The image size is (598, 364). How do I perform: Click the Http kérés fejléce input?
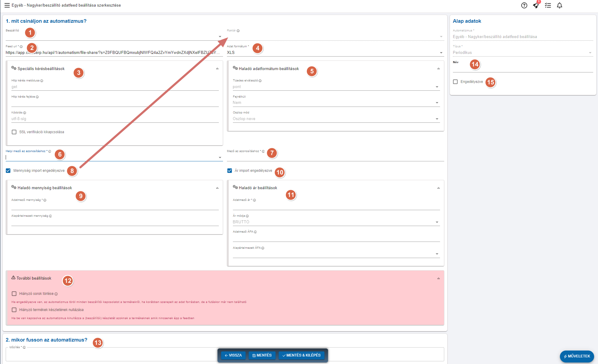(115, 103)
